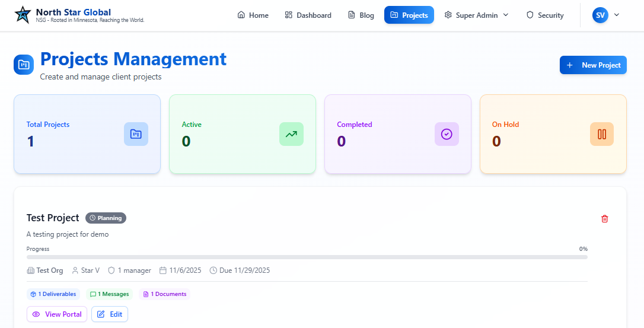Click the description 'A testing project for demo'
This screenshot has height=328, width=644.
[x=68, y=234]
